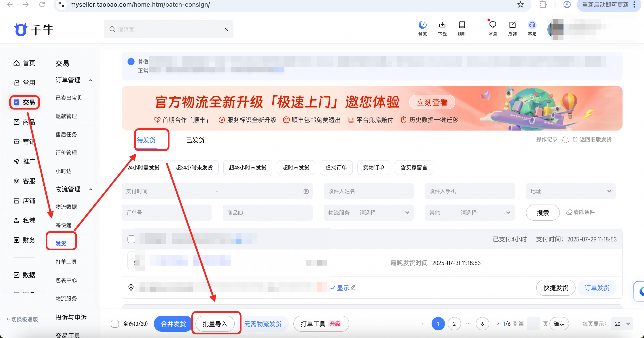The width and height of the screenshot is (644, 338).
Task: Select 交易 in the left sidebar
Action: click(24, 102)
